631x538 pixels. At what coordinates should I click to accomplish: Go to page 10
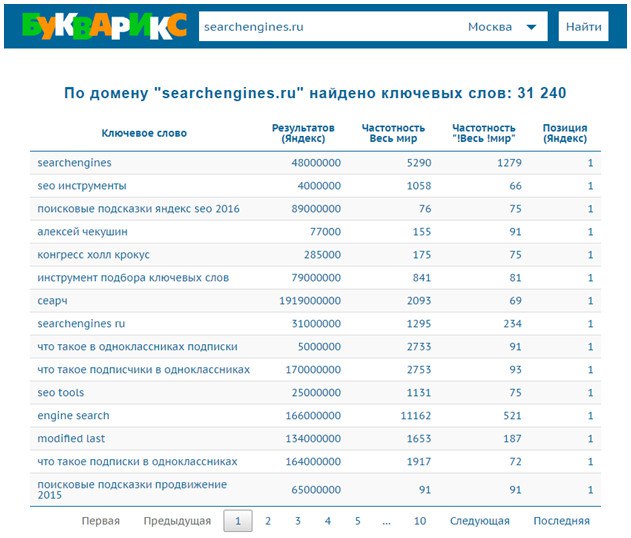coord(420,521)
